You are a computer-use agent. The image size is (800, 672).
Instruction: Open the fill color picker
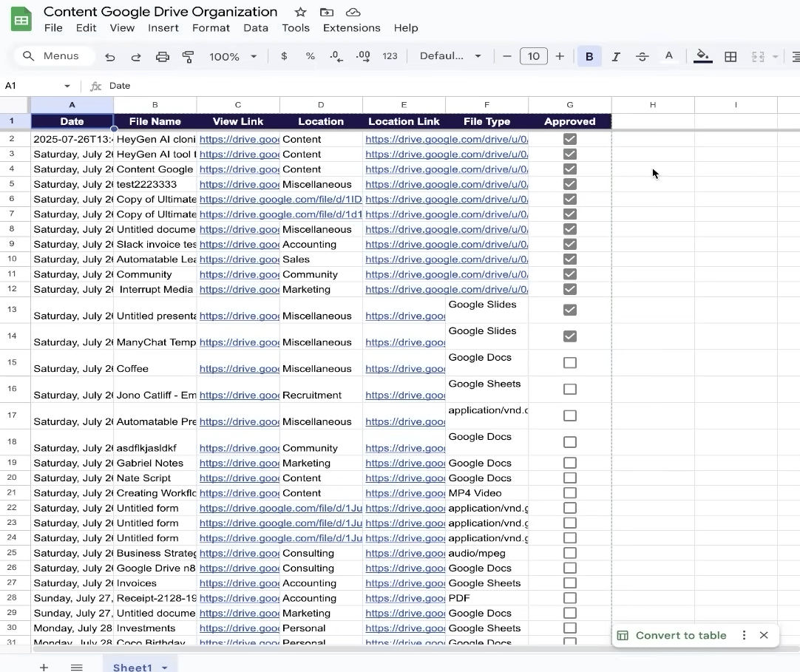703,57
